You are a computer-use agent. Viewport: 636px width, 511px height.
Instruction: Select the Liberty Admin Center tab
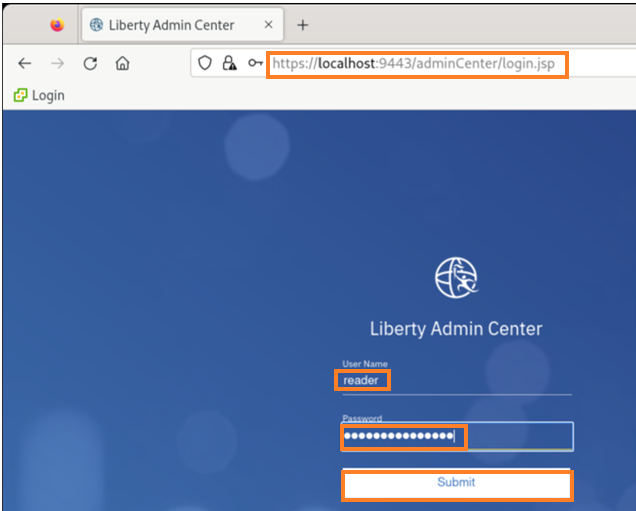click(170, 25)
